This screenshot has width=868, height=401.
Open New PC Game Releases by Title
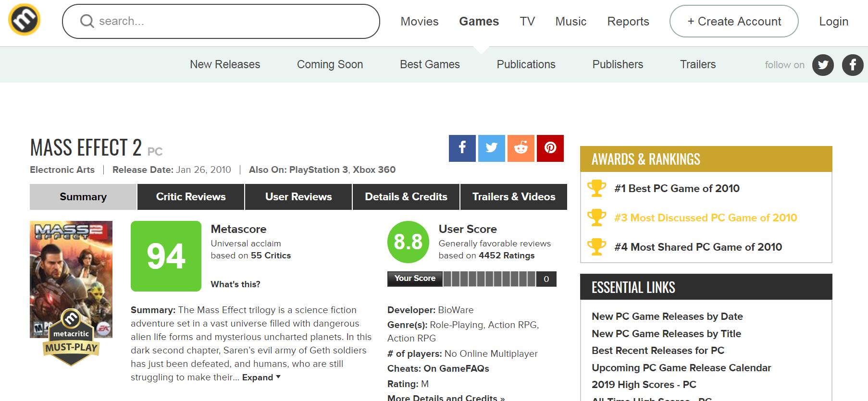(x=666, y=334)
